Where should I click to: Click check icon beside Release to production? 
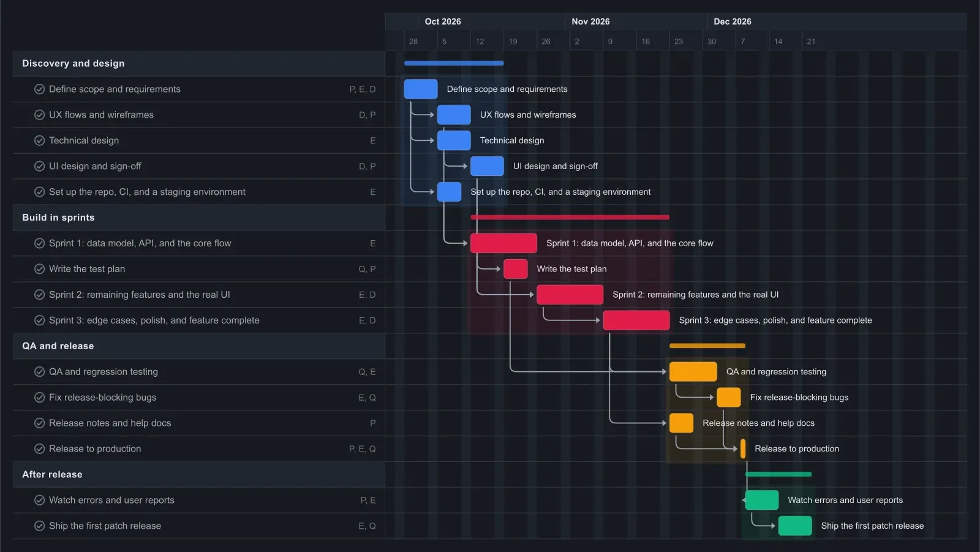click(39, 449)
